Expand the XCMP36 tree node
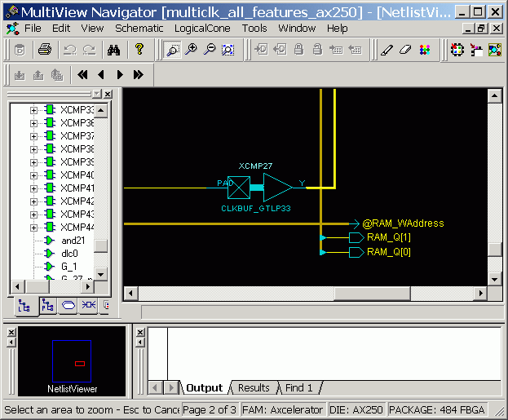The width and height of the screenshot is (508, 420). point(33,123)
